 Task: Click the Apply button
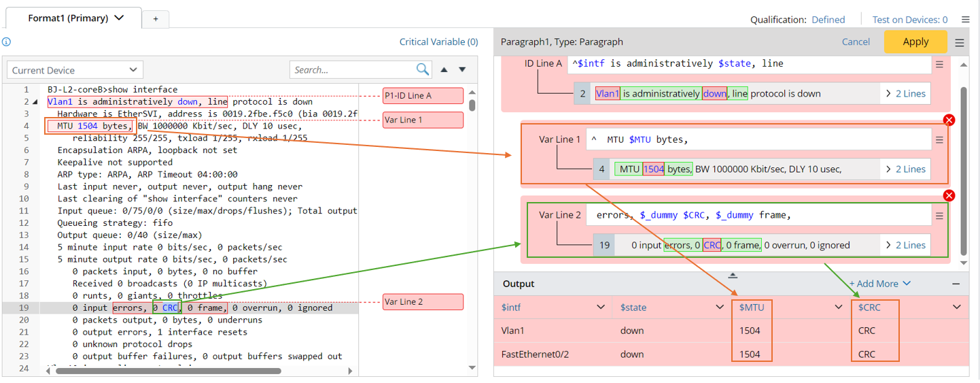click(915, 41)
